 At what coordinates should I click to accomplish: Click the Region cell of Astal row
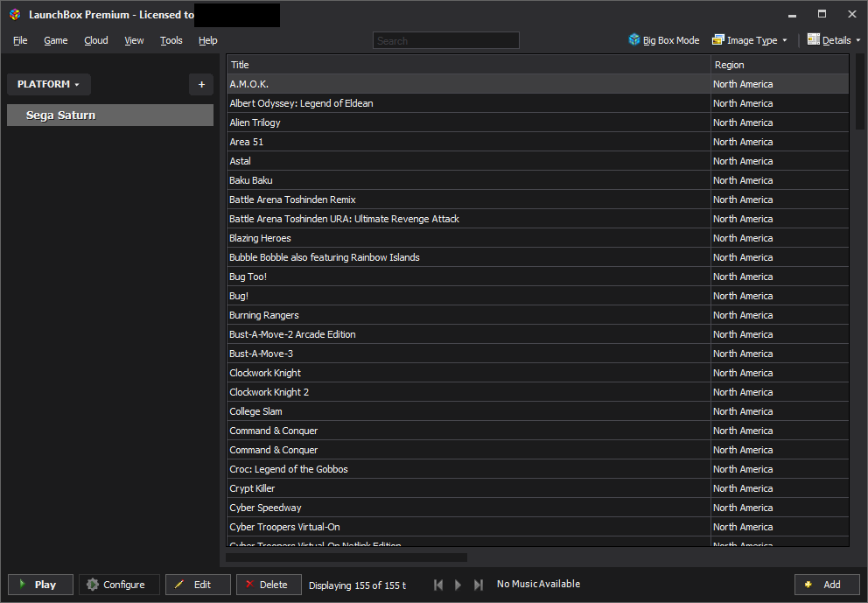click(x=780, y=161)
